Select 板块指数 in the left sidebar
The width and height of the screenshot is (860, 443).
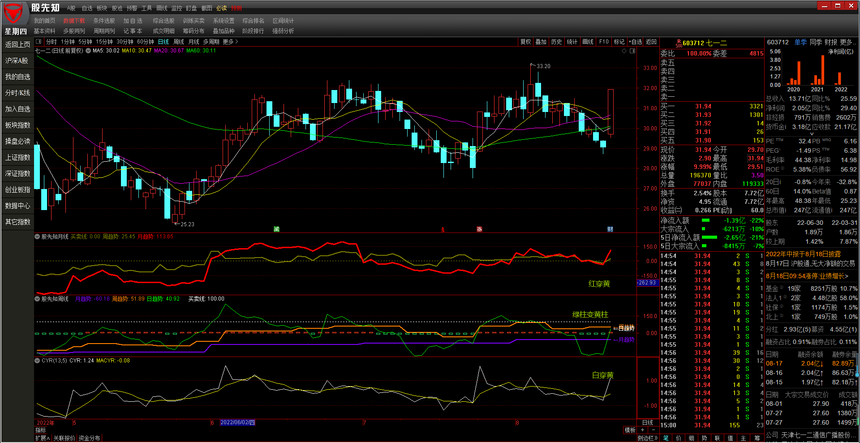[18, 125]
